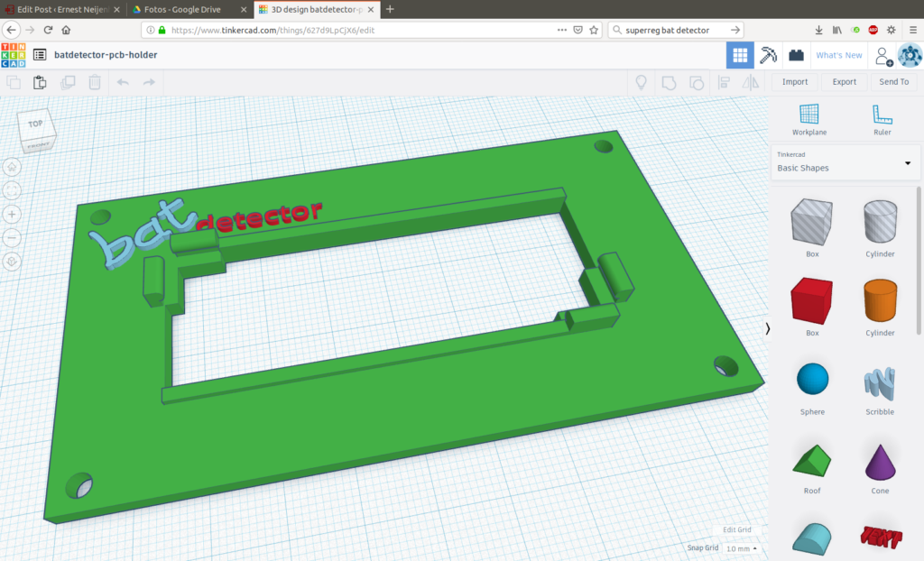
Task: Toggle Show All lightbulb icon
Action: point(641,82)
